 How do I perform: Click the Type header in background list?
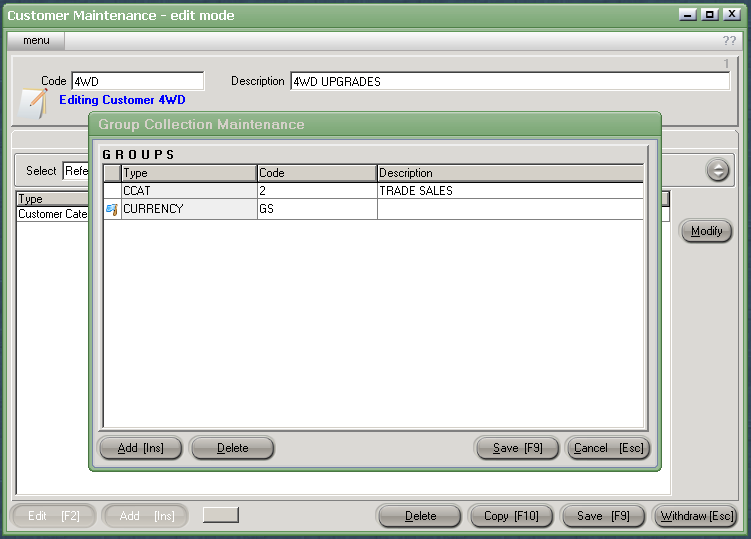[x=53, y=198]
